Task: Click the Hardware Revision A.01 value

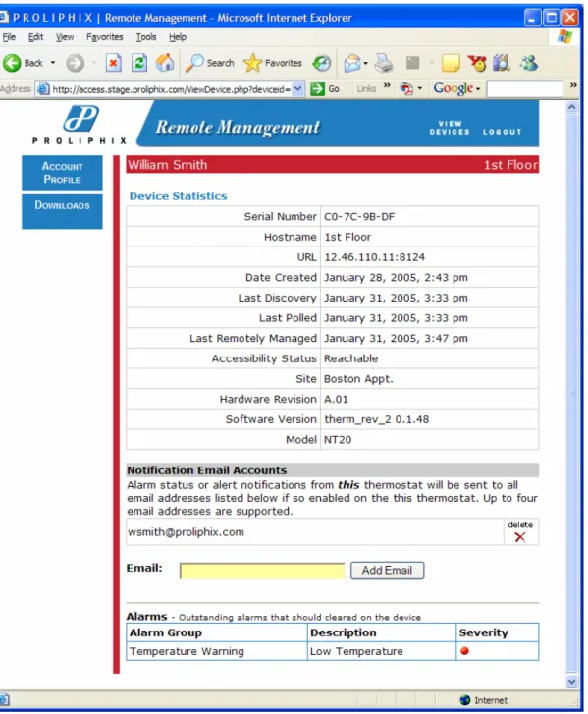Action: pyautogui.click(x=336, y=399)
